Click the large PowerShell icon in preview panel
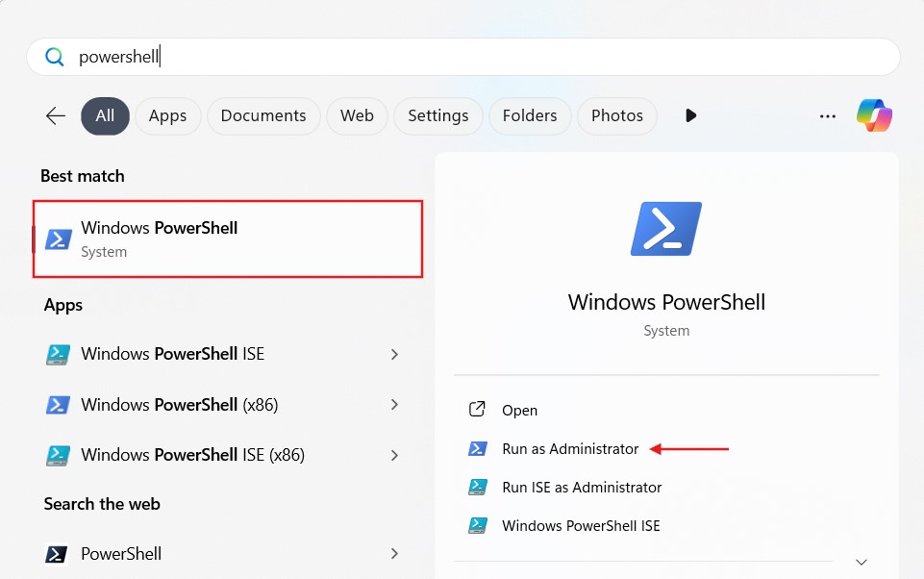The width and height of the screenshot is (924, 579). [666, 228]
